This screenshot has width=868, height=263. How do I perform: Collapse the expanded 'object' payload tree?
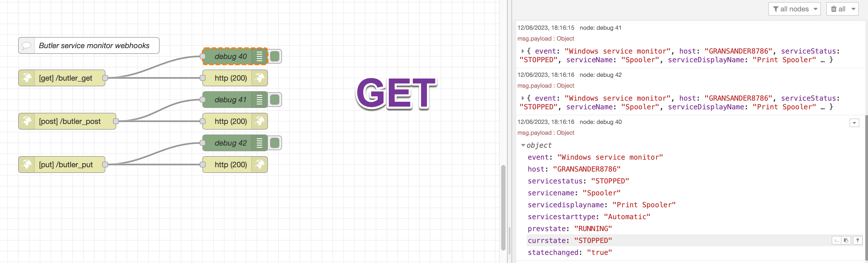(523, 145)
